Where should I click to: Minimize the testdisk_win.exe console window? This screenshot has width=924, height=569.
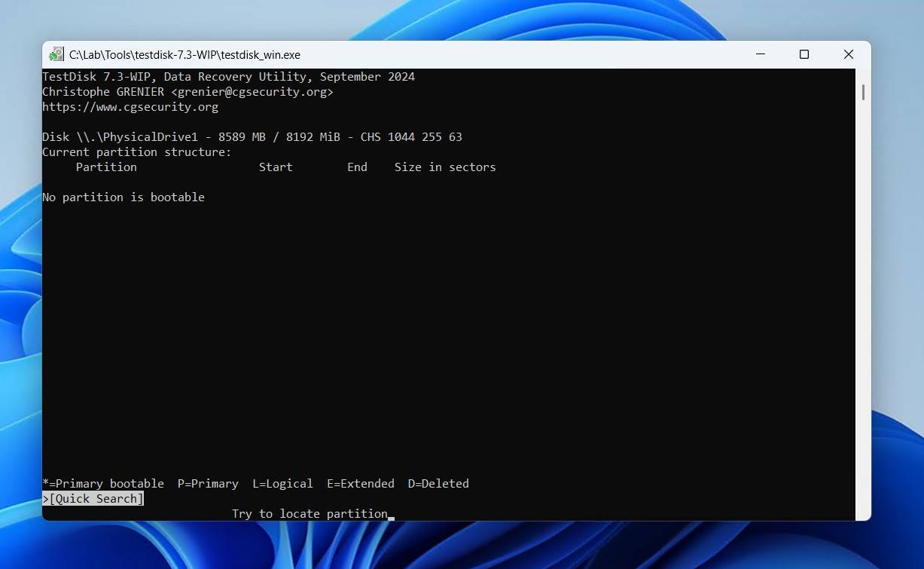[761, 54]
